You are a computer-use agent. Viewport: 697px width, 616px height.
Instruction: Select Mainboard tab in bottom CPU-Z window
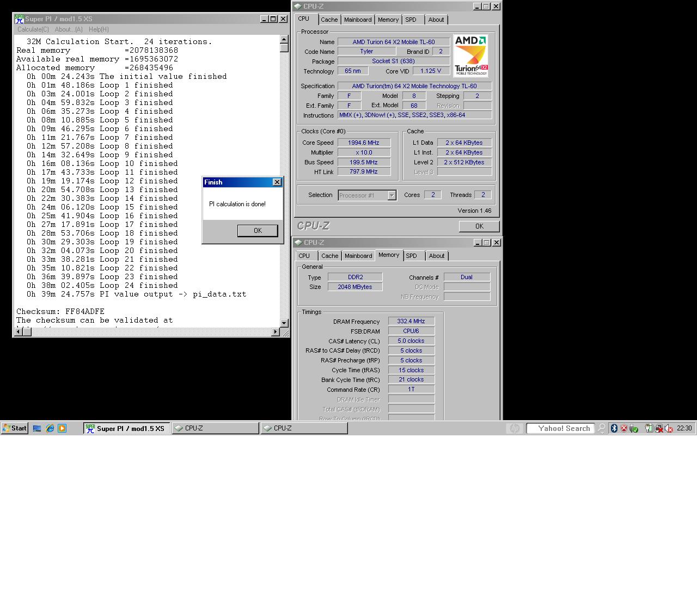click(x=358, y=256)
